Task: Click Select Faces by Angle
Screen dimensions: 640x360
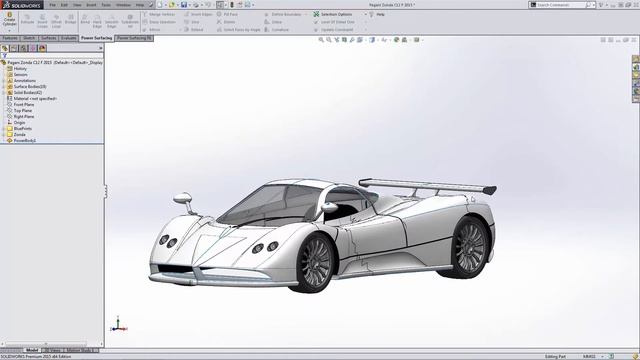Action: click(x=238, y=30)
